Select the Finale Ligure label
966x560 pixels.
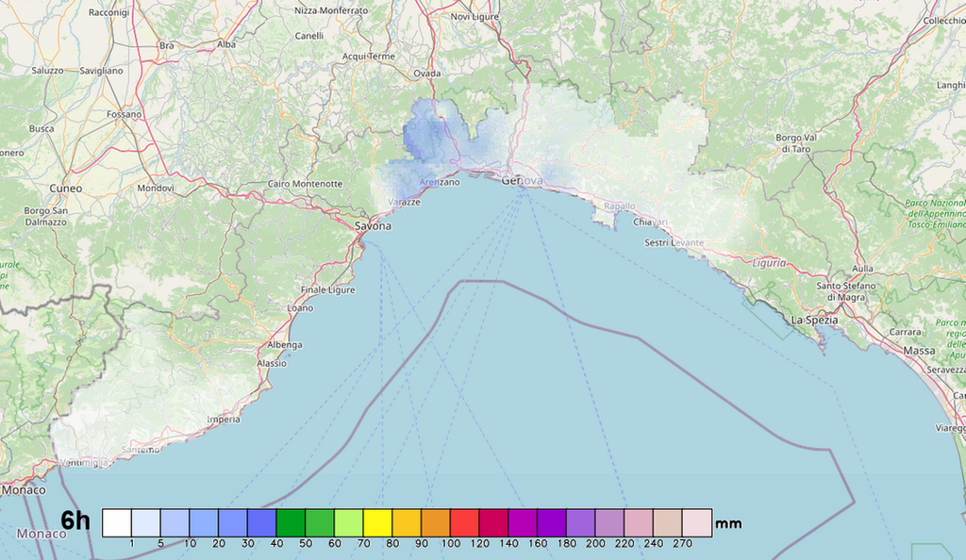(327, 289)
